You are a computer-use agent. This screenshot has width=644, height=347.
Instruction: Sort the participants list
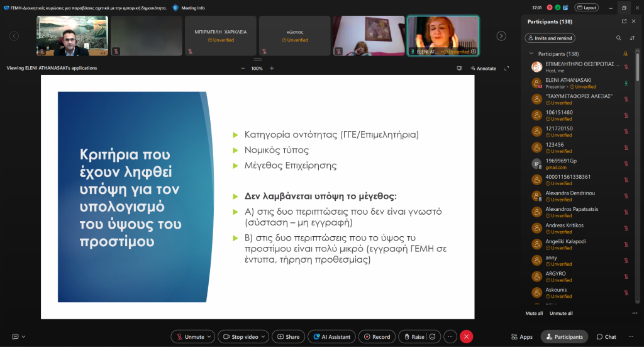coord(632,38)
